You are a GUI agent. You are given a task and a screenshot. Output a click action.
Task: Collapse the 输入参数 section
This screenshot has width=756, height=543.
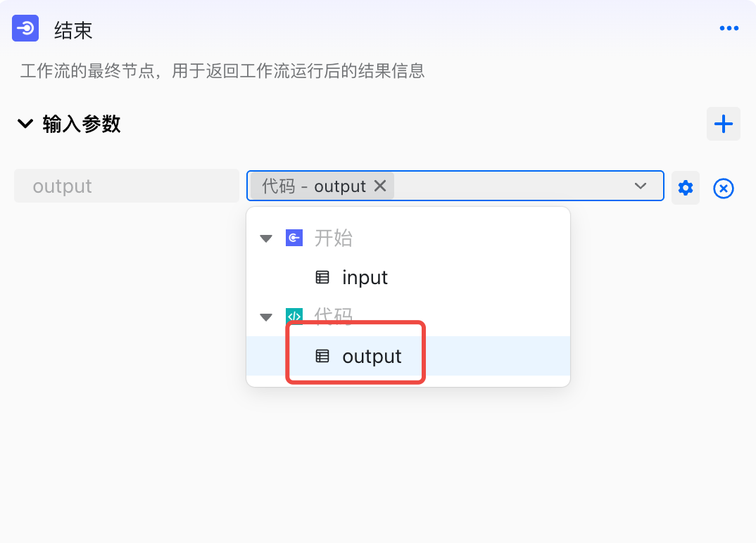point(25,124)
